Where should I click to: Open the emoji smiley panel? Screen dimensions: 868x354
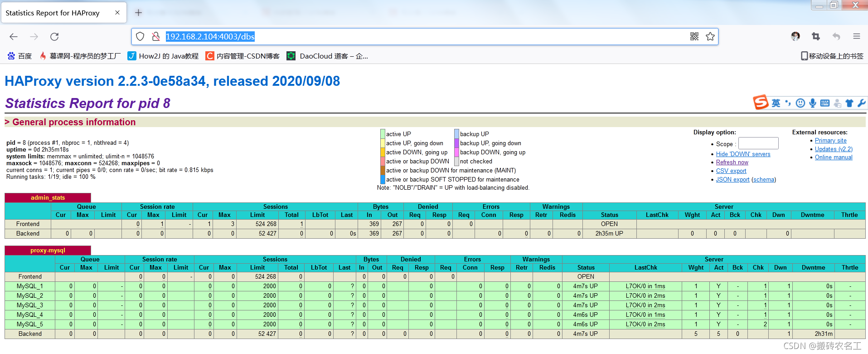(800, 103)
